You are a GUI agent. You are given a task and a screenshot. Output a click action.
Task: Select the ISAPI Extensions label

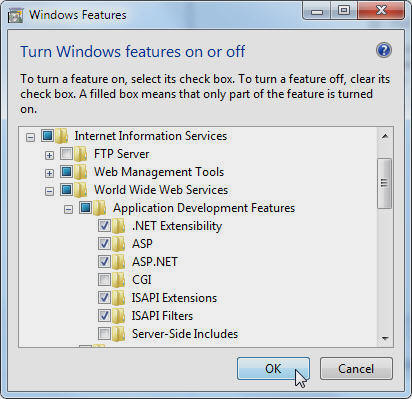[x=174, y=298]
